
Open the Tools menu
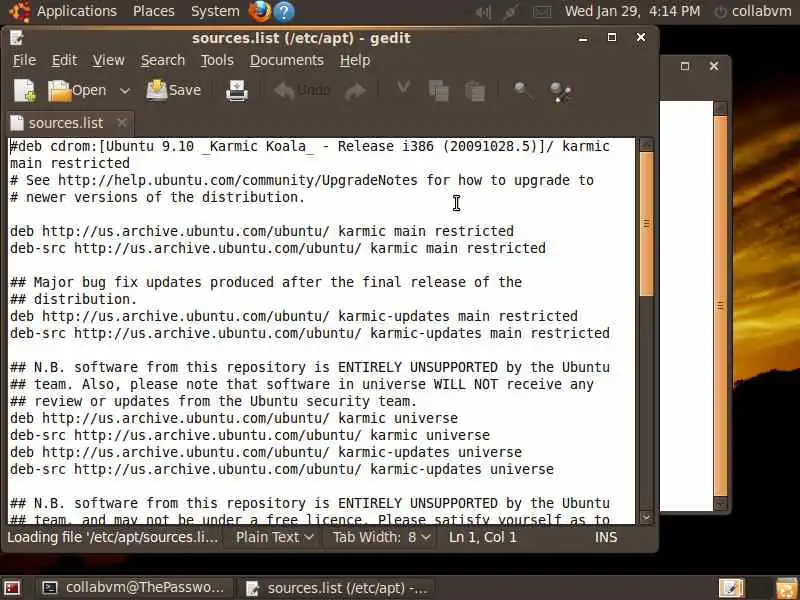(217, 60)
